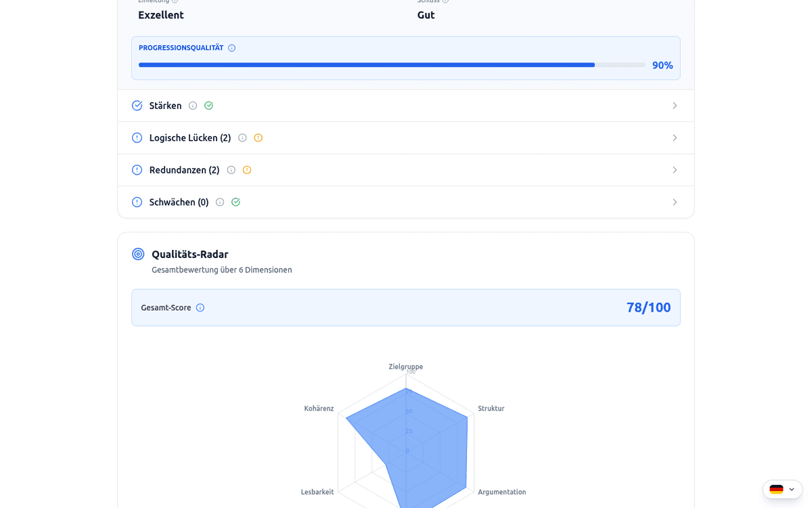Click info icon beside Schwächen
Viewport: 812px width, 508px height.
tap(220, 203)
